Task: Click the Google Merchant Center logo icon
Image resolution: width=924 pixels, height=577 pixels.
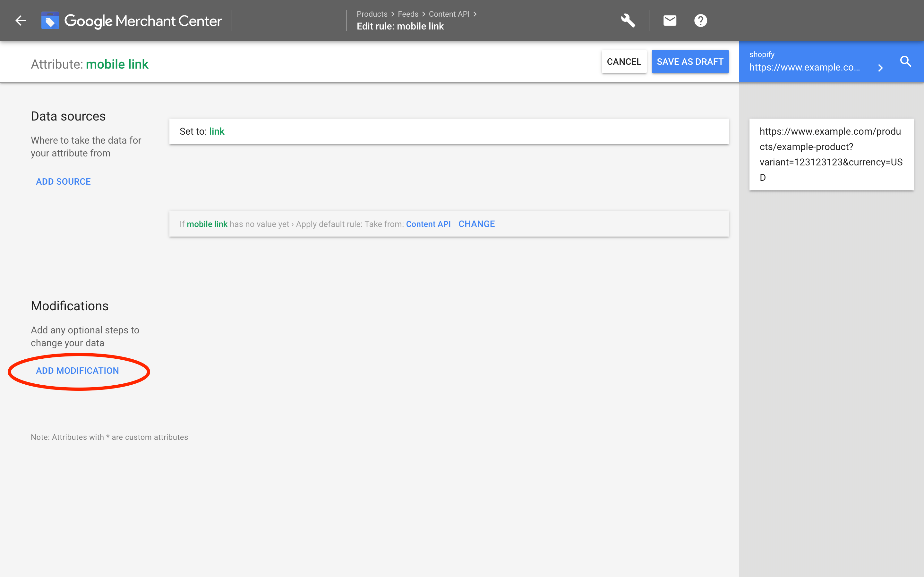Action: click(x=50, y=21)
